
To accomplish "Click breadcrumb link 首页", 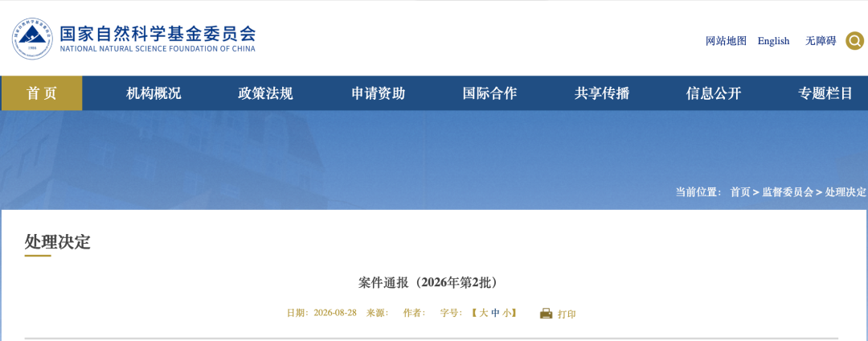I will click(x=740, y=192).
